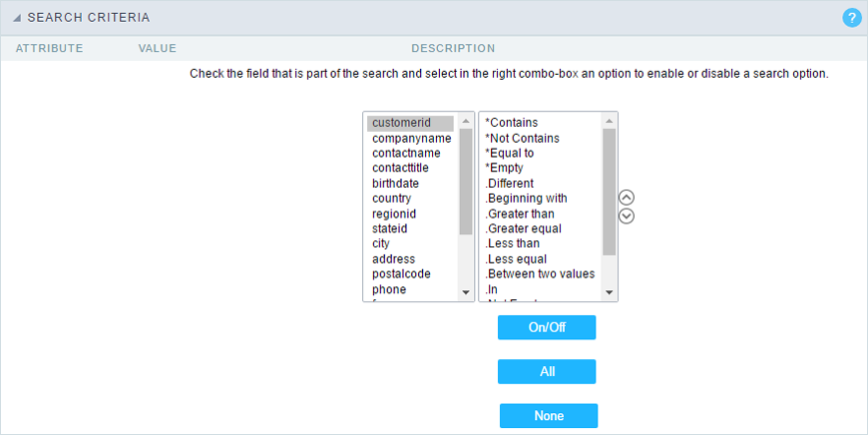Click the field list scrollbar thumb
The image size is (868, 435).
(x=466, y=180)
